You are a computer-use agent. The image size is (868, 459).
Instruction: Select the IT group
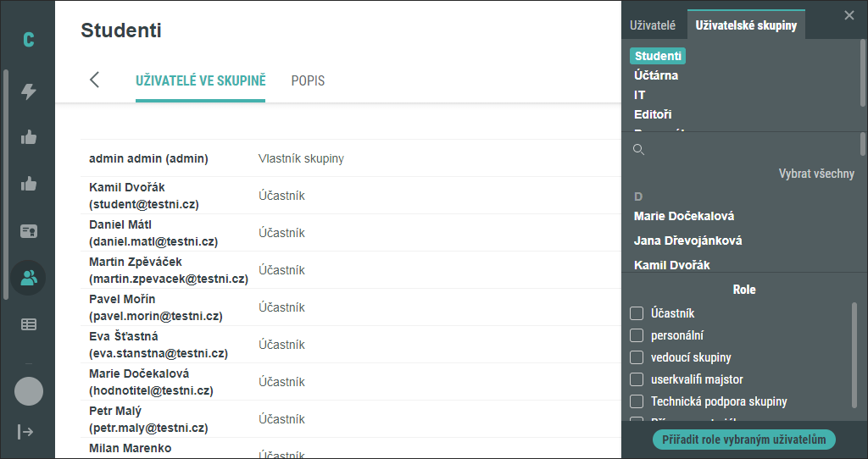[x=639, y=95]
